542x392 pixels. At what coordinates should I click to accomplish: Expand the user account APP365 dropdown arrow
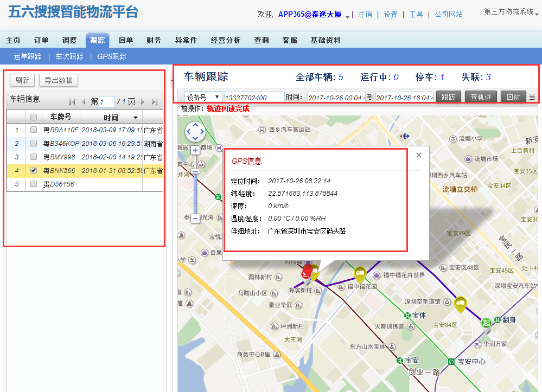(x=347, y=17)
